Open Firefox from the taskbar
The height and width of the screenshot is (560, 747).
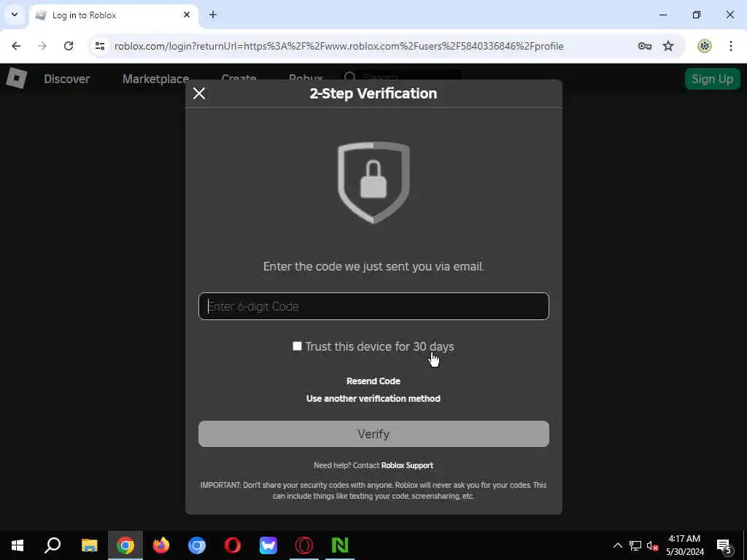(x=161, y=545)
